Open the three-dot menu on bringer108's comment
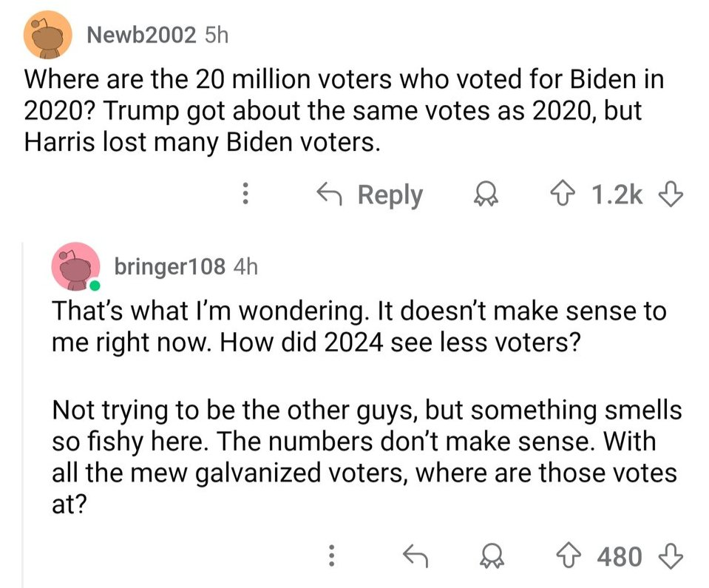The height and width of the screenshot is (588, 709). (x=332, y=554)
